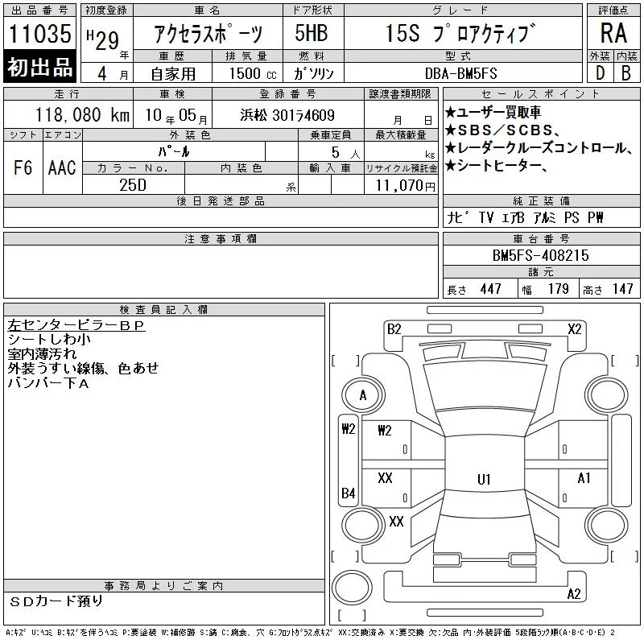Click the spare tire circle icon
This screenshot has width=644, height=644.
352,587
